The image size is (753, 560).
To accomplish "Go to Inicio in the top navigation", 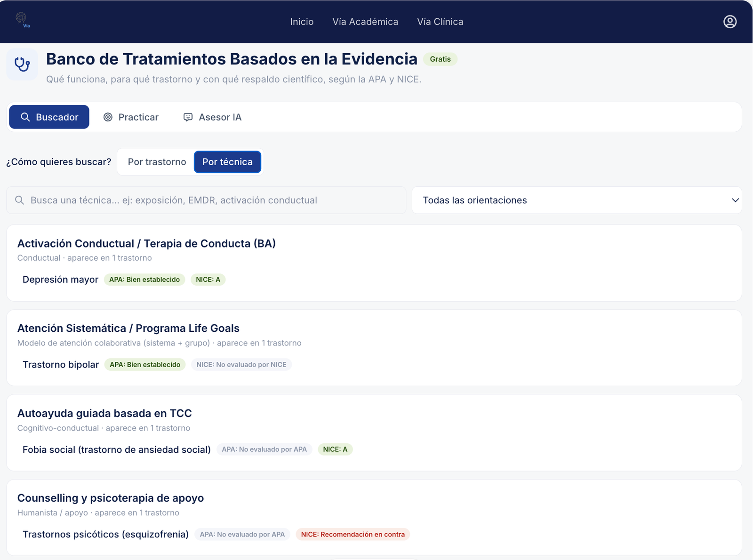I will (x=302, y=22).
